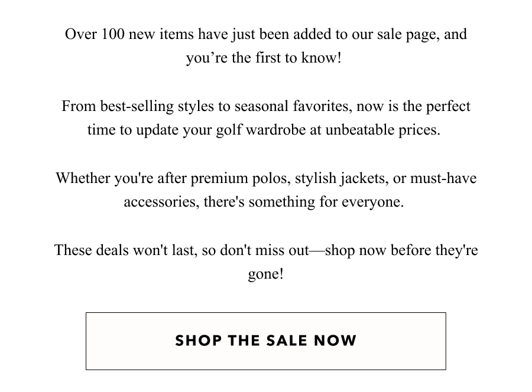Click the number '100' in the first line
This screenshot has height=392, width=532.
(x=113, y=34)
